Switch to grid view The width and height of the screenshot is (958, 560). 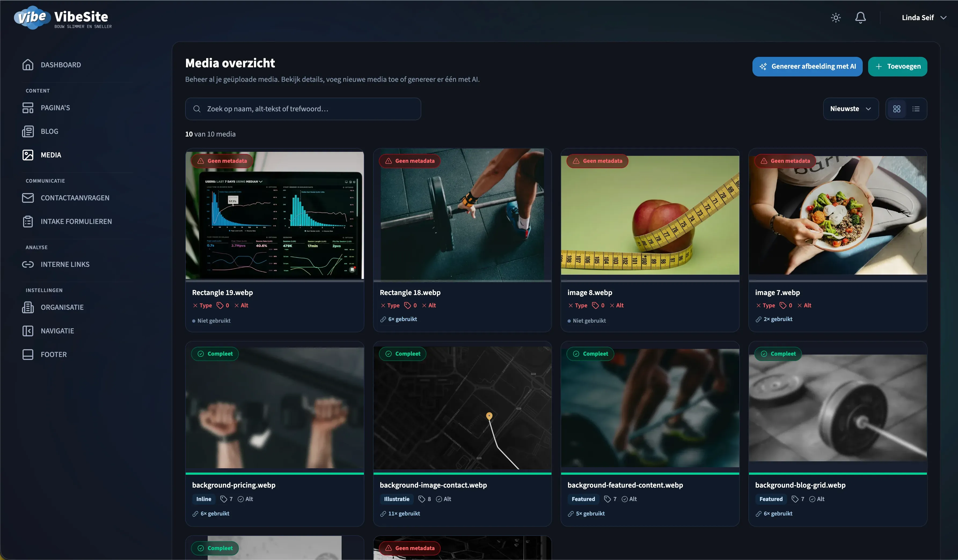[896, 109]
